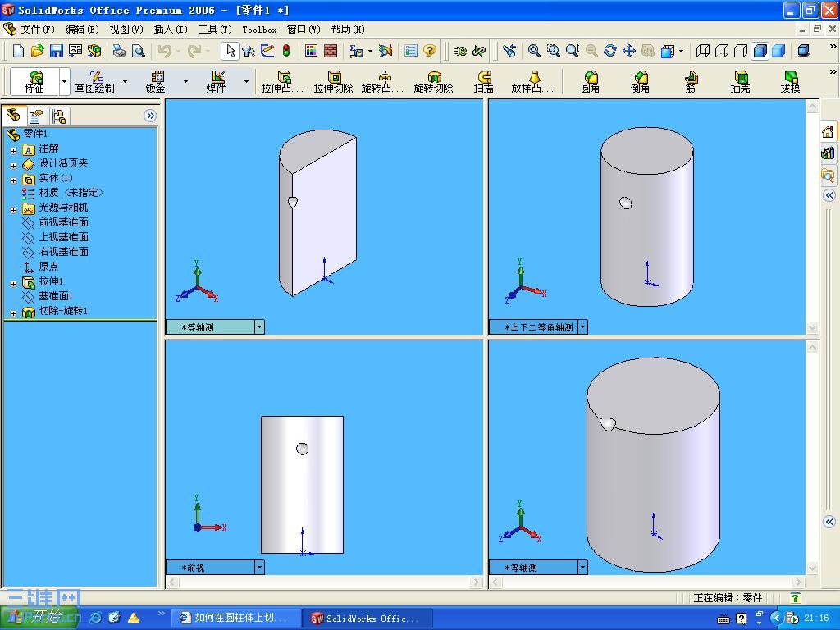Open the 特征 features toolbar button
Viewport: 840px width, 630px height.
[x=34, y=81]
